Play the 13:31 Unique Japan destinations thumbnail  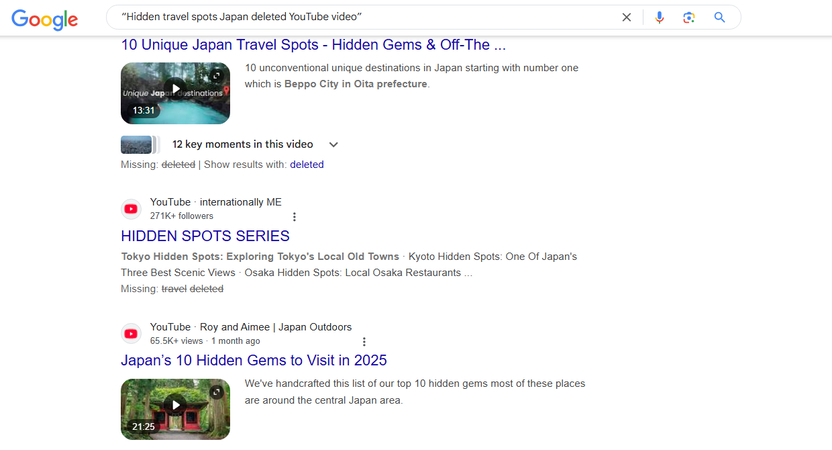(x=175, y=93)
